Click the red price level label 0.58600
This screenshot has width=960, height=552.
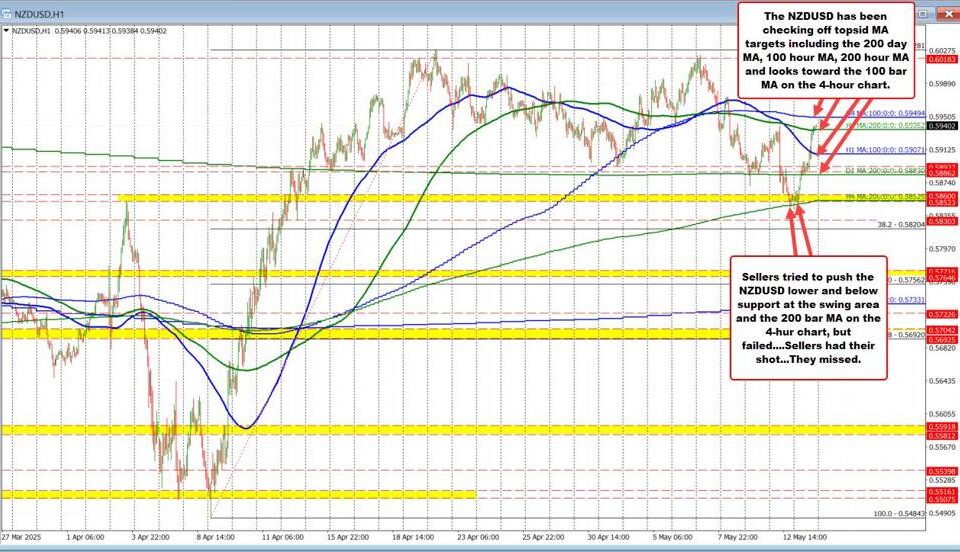tap(942, 196)
